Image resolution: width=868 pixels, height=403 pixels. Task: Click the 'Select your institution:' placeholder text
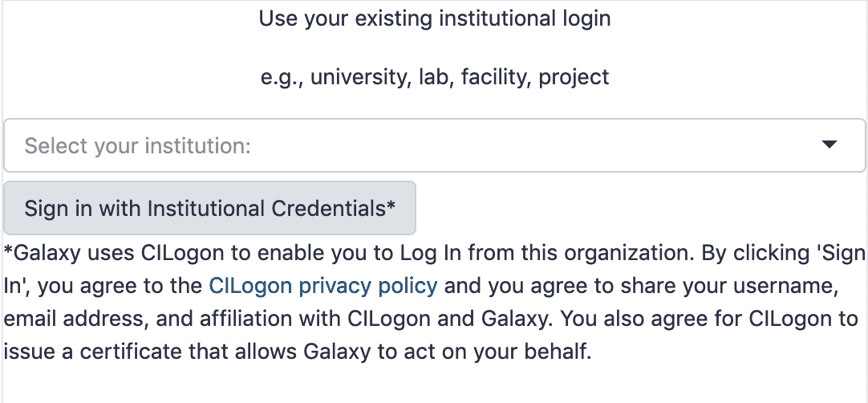click(x=137, y=146)
